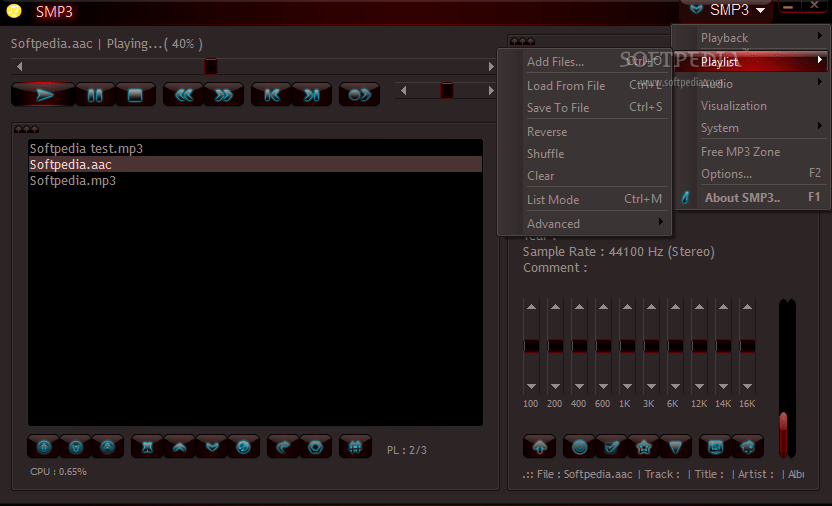The image size is (832, 506).
Task: Click the X-shaped playlist icon
Action: coord(148,447)
